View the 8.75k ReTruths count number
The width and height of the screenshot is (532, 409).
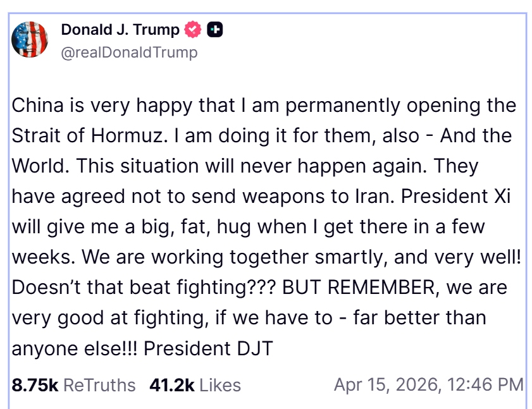tap(35, 385)
